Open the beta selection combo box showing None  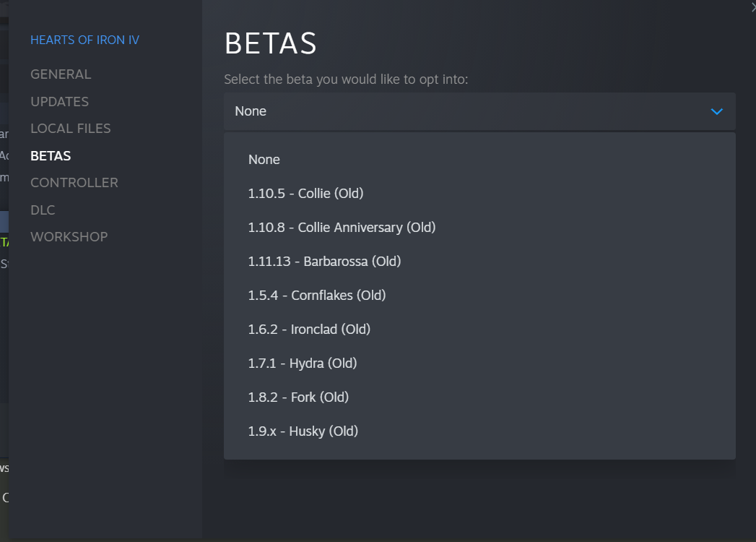pos(479,111)
